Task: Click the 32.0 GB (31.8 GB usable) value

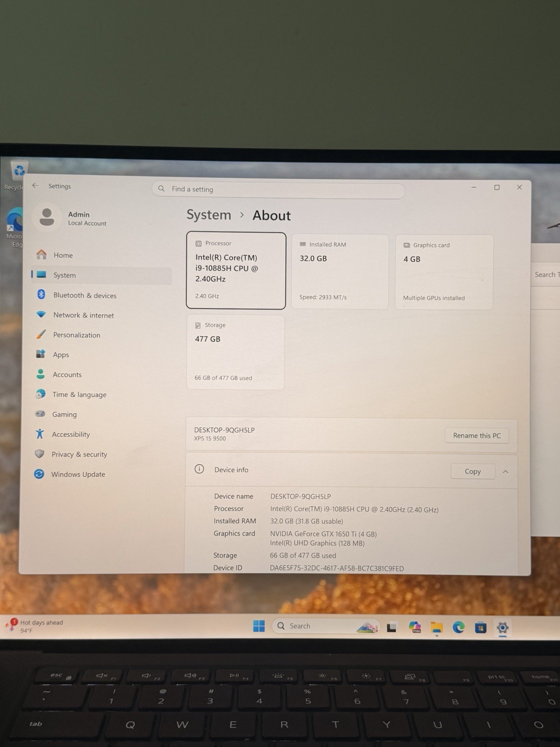Action: [307, 521]
